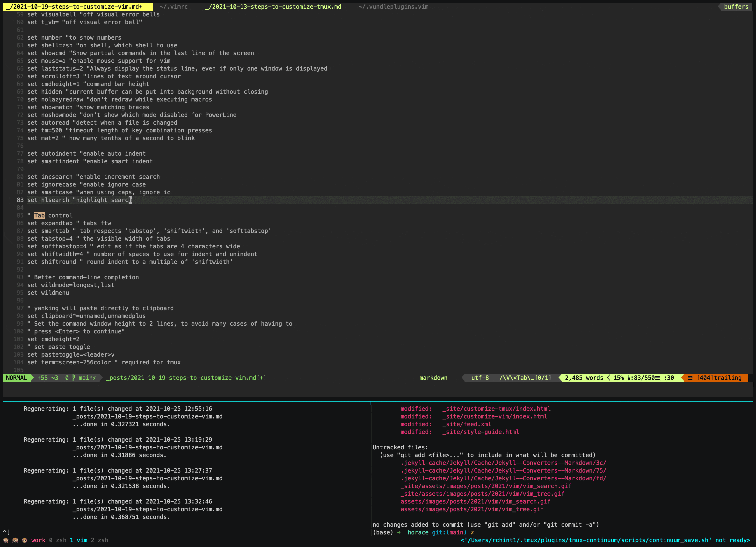Click untracked _site vim_search.gif path
The height and width of the screenshot is (547, 756).
tap(486, 486)
